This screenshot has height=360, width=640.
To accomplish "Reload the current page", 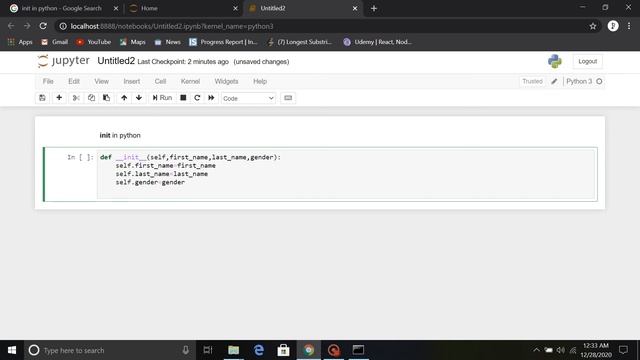I will click(43, 26).
